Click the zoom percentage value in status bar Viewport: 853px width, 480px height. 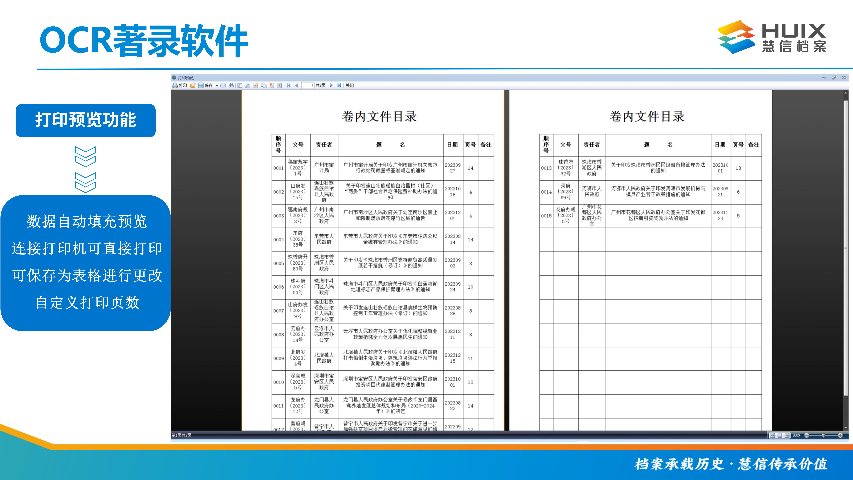(796, 435)
